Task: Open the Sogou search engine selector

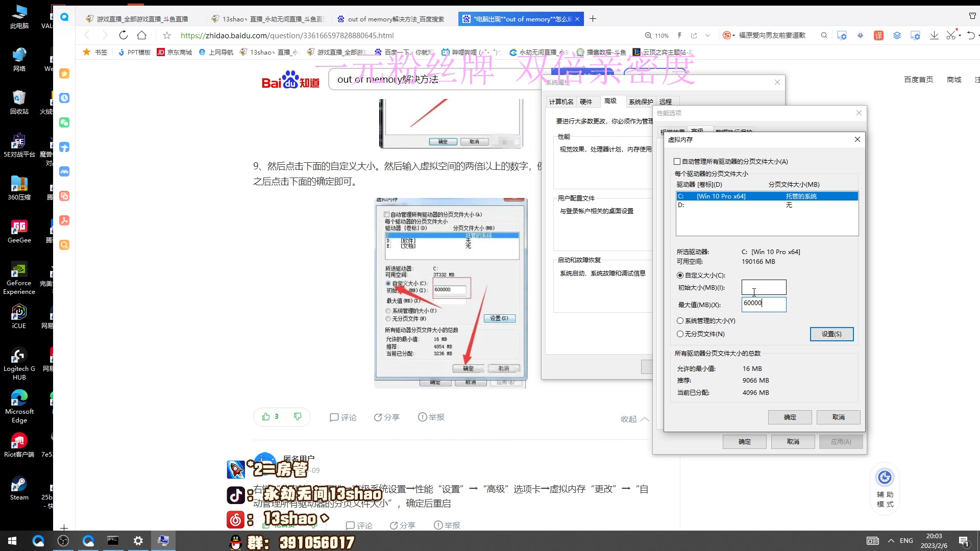Action: (728, 35)
